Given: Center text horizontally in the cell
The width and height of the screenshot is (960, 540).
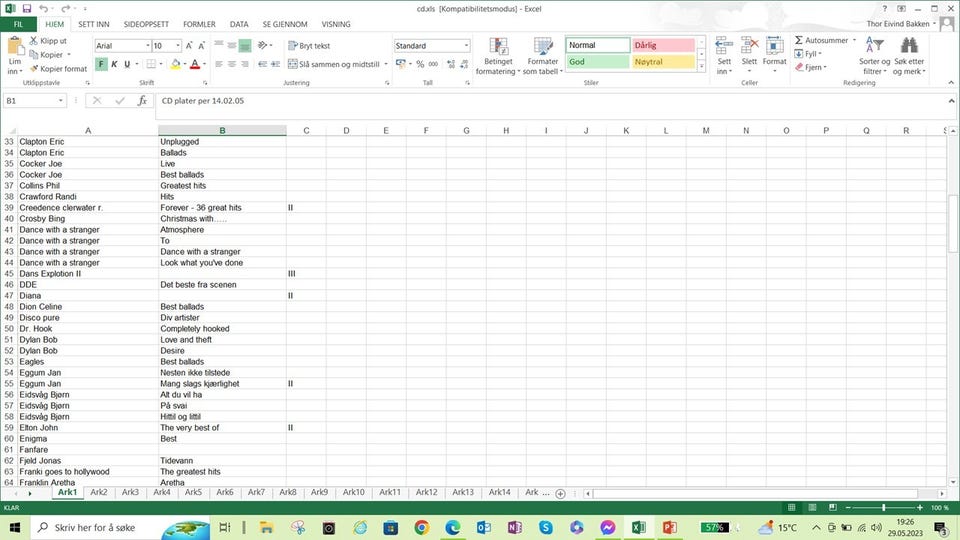Looking at the screenshot, I should [231, 64].
